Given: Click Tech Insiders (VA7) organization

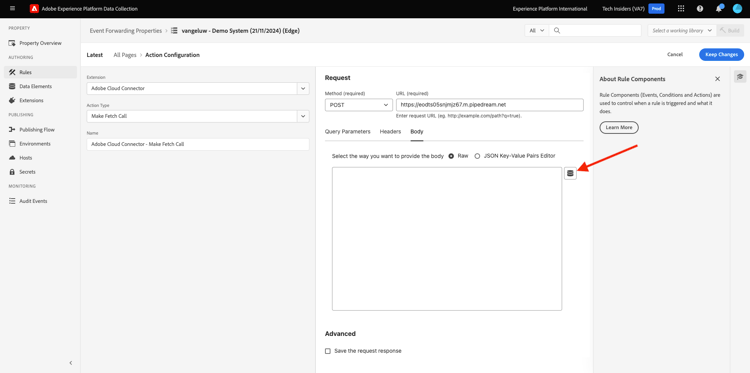Looking at the screenshot, I should click(x=623, y=9).
